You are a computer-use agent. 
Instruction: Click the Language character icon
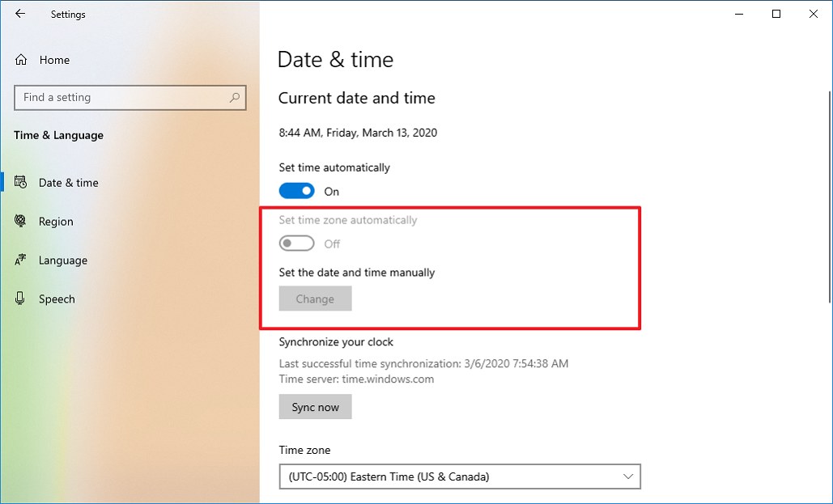(21, 260)
